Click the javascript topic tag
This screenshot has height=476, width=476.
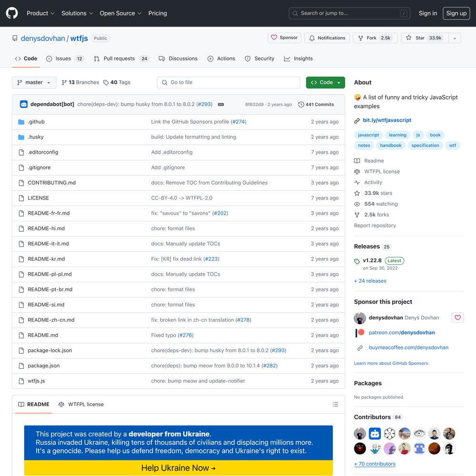[368, 135]
